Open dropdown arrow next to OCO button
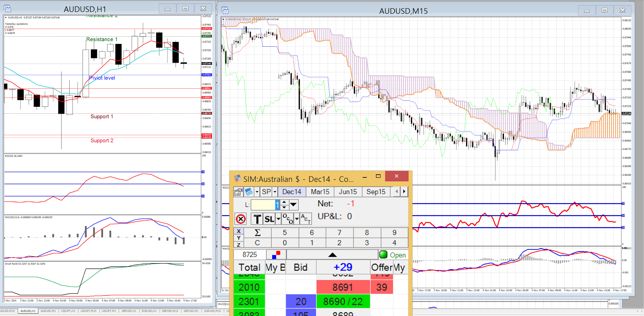 [x=297, y=219]
